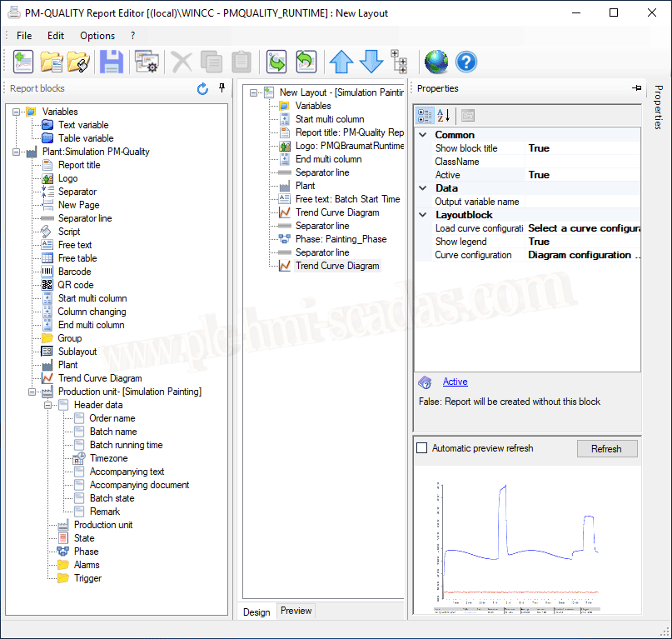672x639 pixels.
Task: Move selected block up with blue arrow
Action: coord(341,62)
